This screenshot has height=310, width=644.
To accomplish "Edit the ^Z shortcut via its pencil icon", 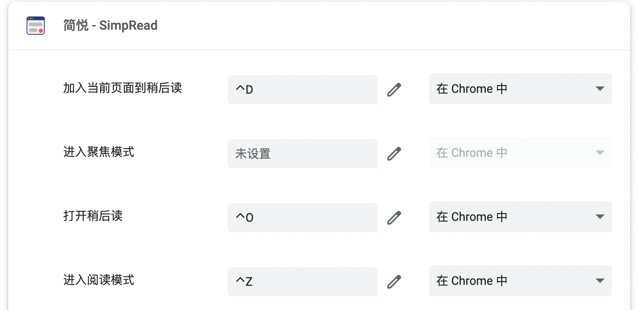I will 394,282.
